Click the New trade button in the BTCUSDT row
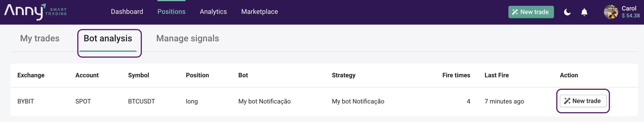The width and height of the screenshot is (644, 122). click(x=583, y=101)
